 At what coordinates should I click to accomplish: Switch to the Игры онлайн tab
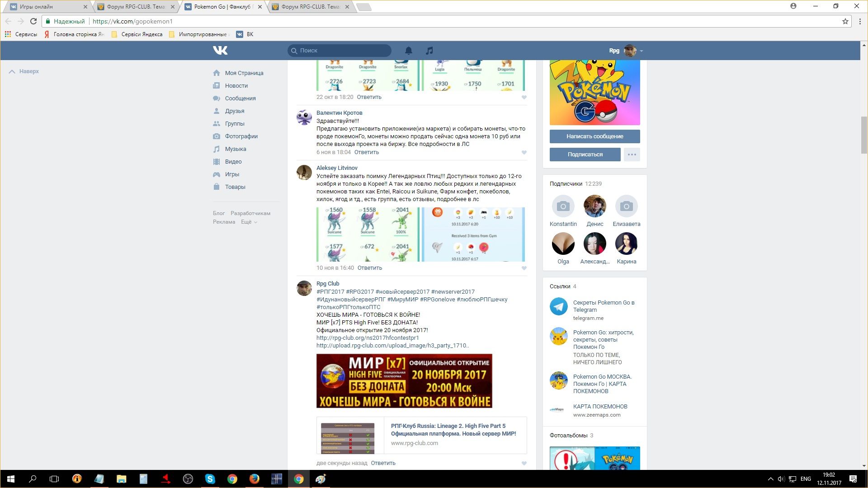(45, 7)
